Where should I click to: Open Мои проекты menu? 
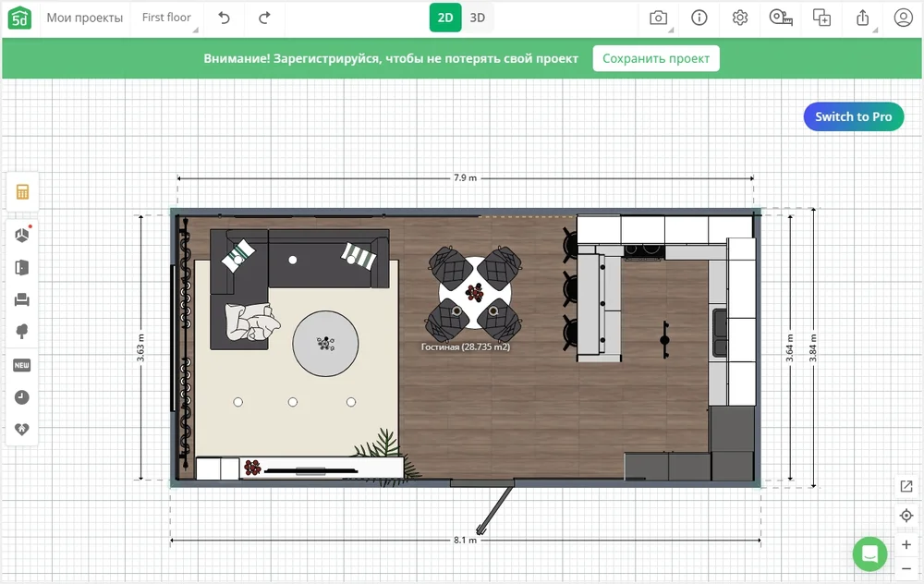[85, 18]
